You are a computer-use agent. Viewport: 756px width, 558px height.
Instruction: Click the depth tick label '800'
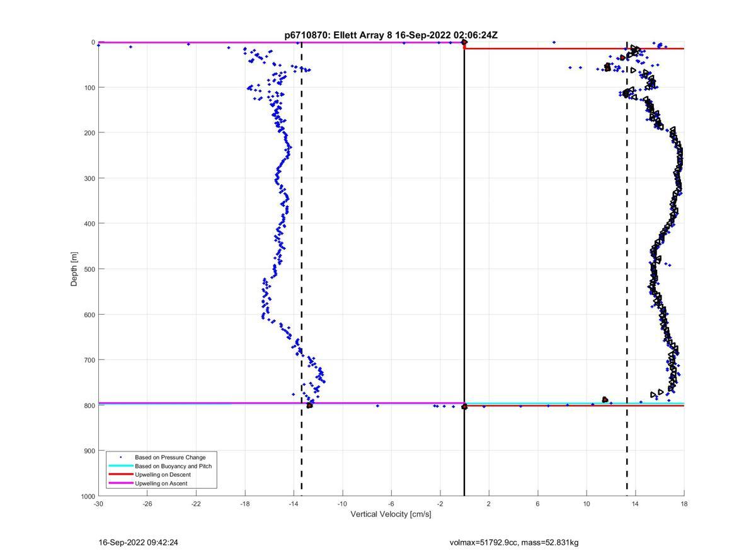pyautogui.click(x=89, y=405)
